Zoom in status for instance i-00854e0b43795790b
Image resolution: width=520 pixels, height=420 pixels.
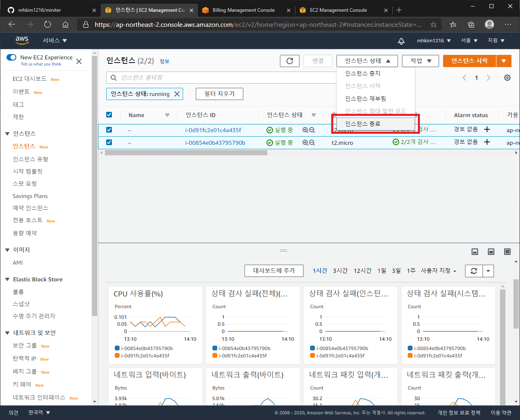click(306, 143)
